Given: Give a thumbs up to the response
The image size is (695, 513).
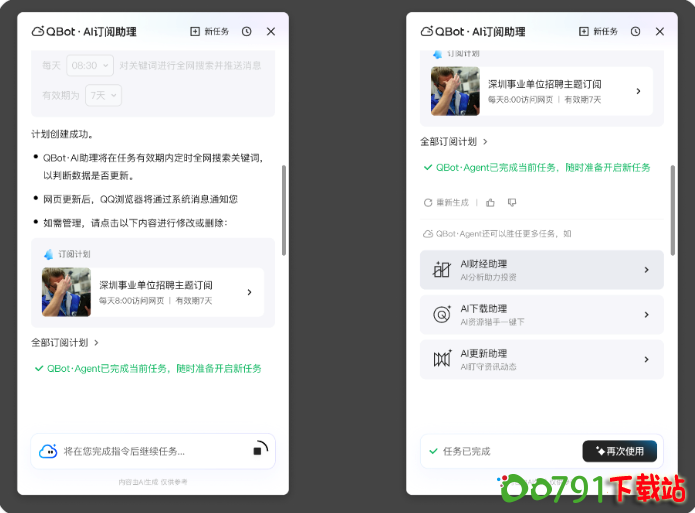Looking at the screenshot, I should click(490, 202).
